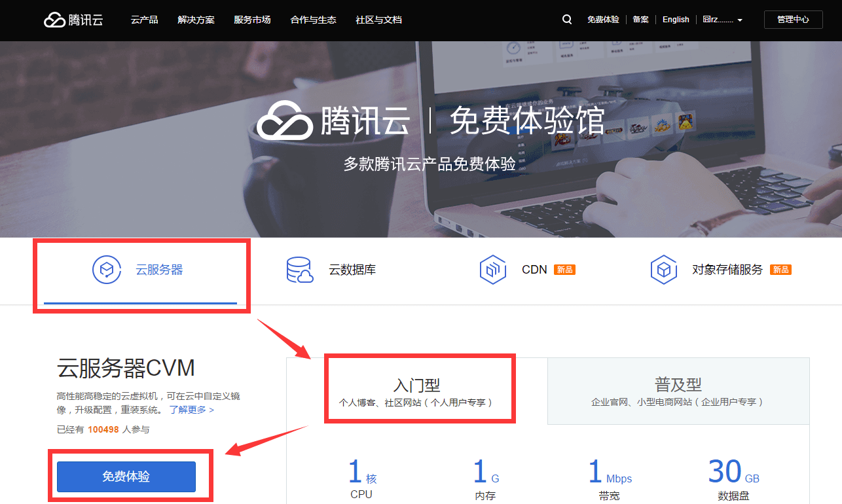Select the 入门型 plan tab
This screenshot has width=842, height=504.
click(417, 391)
